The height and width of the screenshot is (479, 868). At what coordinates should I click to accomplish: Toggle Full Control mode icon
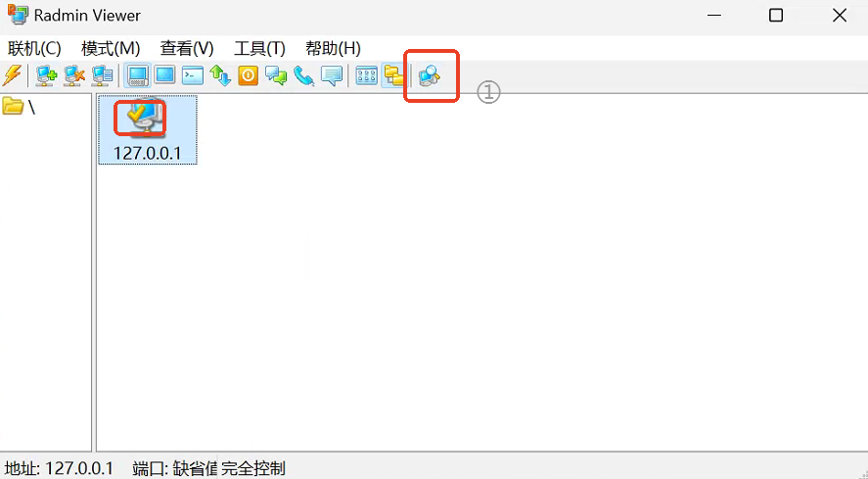tap(137, 75)
